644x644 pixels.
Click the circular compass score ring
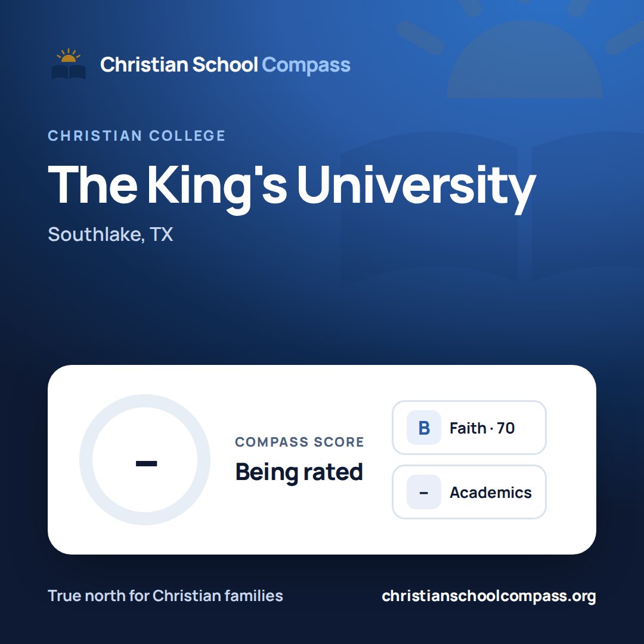click(x=145, y=460)
